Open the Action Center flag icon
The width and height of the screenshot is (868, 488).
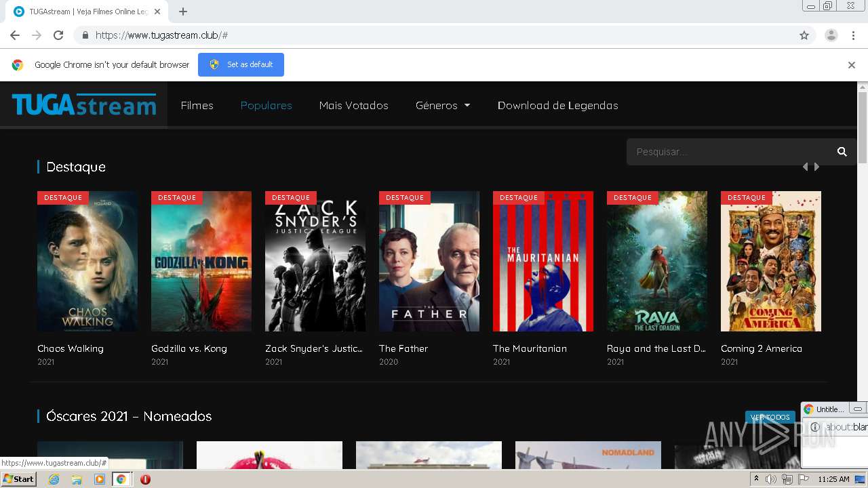[x=802, y=479]
